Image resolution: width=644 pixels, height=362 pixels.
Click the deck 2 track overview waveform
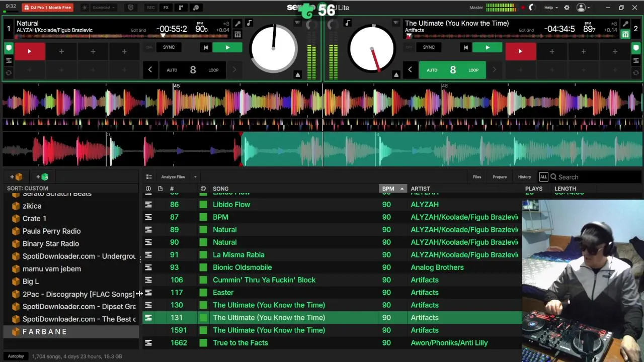(511, 36)
